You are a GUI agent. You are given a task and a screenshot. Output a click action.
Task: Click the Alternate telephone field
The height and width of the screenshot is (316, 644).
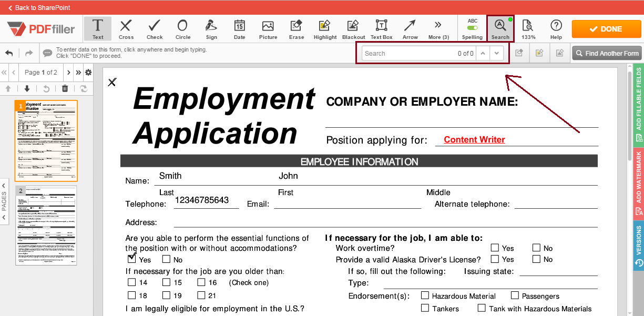[x=556, y=203]
